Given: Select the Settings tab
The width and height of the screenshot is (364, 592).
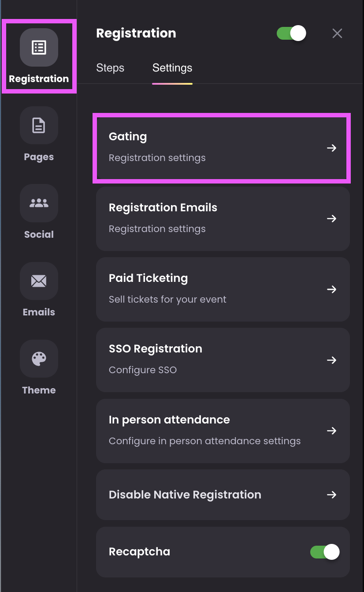Looking at the screenshot, I should point(172,68).
